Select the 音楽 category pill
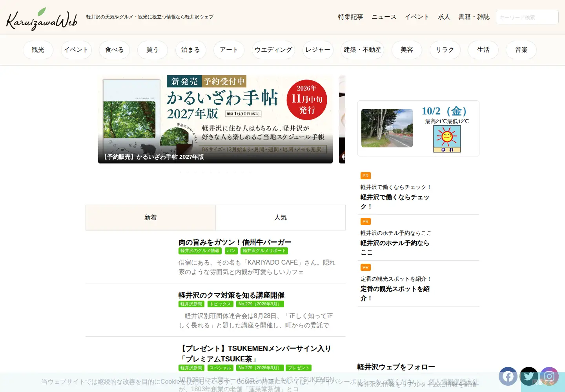 (521, 50)
